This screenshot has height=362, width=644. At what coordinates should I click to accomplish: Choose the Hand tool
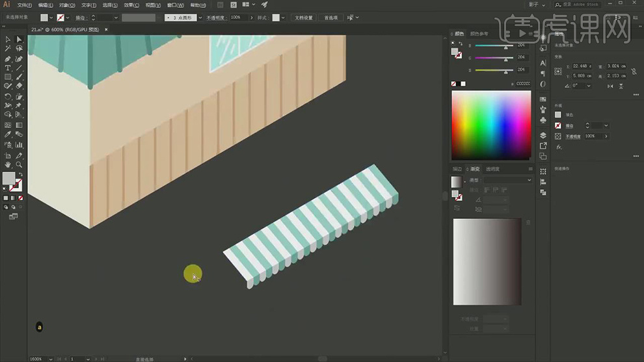pyautogui.click(x=8, y=165)
